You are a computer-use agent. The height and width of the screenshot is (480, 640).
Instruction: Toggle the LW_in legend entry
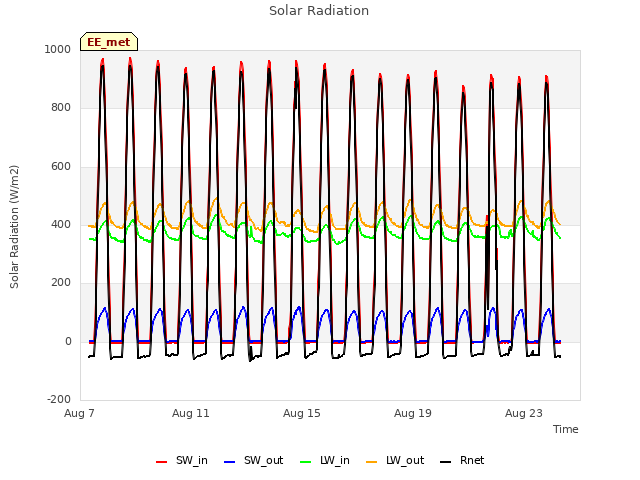tap(325, 461)
